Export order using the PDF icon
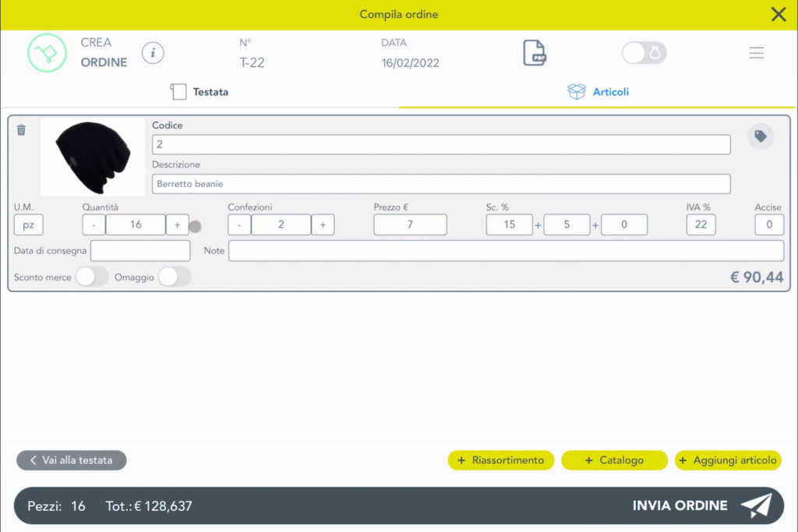798x532 pixels. click(x=535, y=53)
